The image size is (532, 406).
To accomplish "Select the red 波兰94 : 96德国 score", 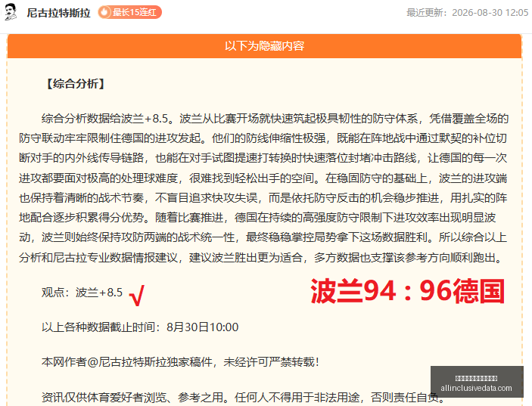I will (407, 291).
